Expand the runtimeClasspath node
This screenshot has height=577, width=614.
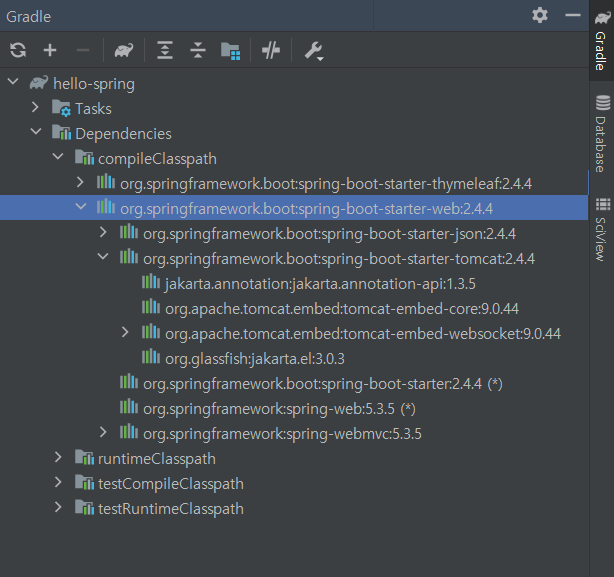(x=58, y=457)
